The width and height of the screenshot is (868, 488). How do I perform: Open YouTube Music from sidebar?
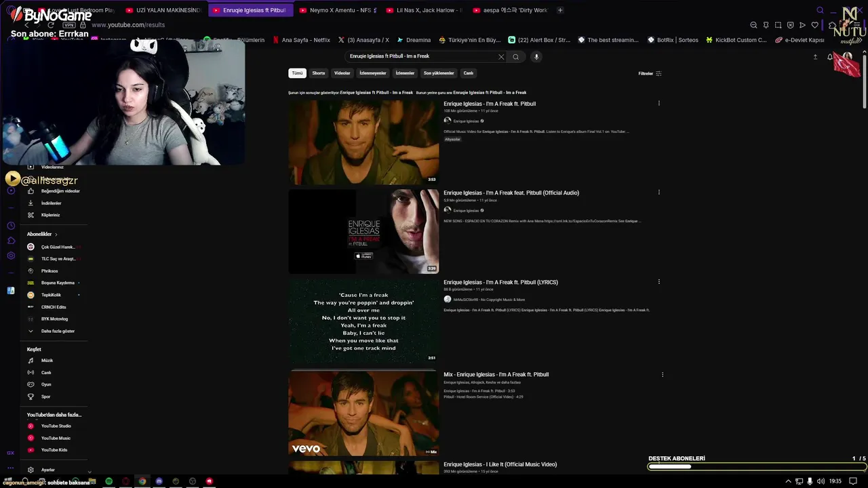(54, 438)
